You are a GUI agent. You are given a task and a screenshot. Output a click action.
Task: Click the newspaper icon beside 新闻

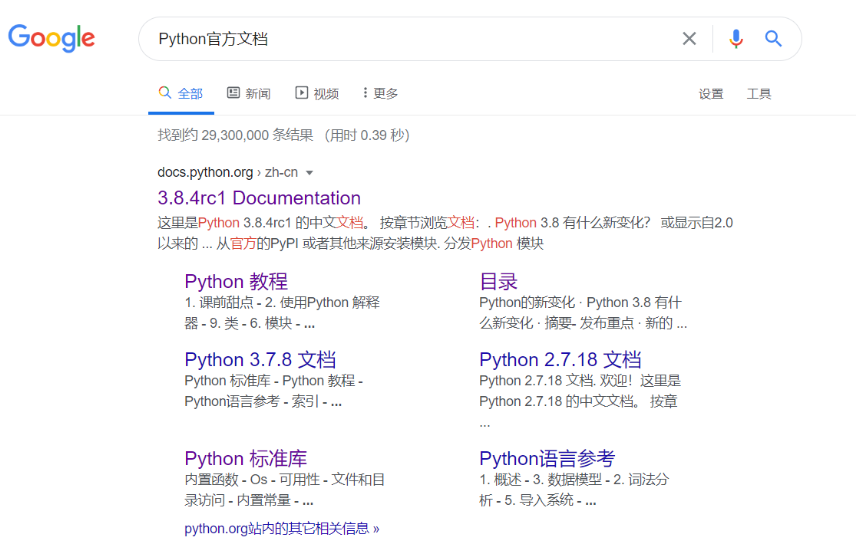(x=233, y=93)
